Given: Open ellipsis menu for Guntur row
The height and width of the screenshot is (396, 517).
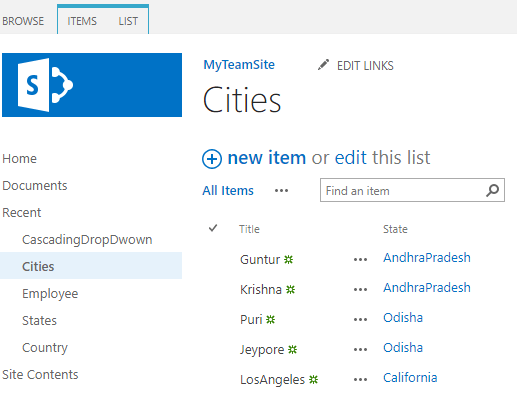Looking at the screenshot, I should tap(360, 259).
